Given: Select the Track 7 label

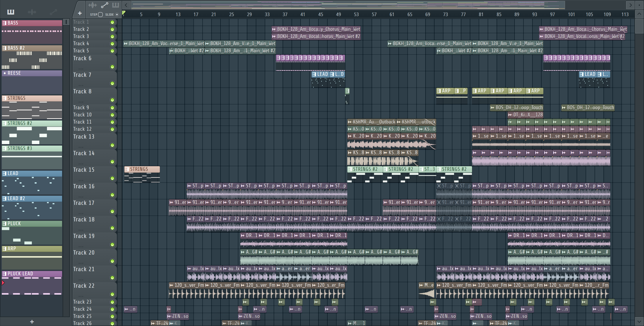Looking at the screenshot, I should 82,75.
